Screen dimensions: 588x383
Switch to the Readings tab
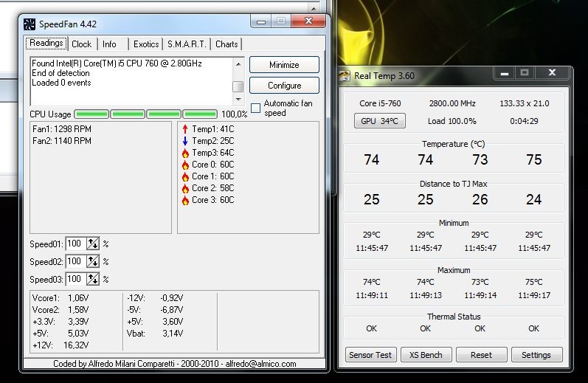[46, 43]
